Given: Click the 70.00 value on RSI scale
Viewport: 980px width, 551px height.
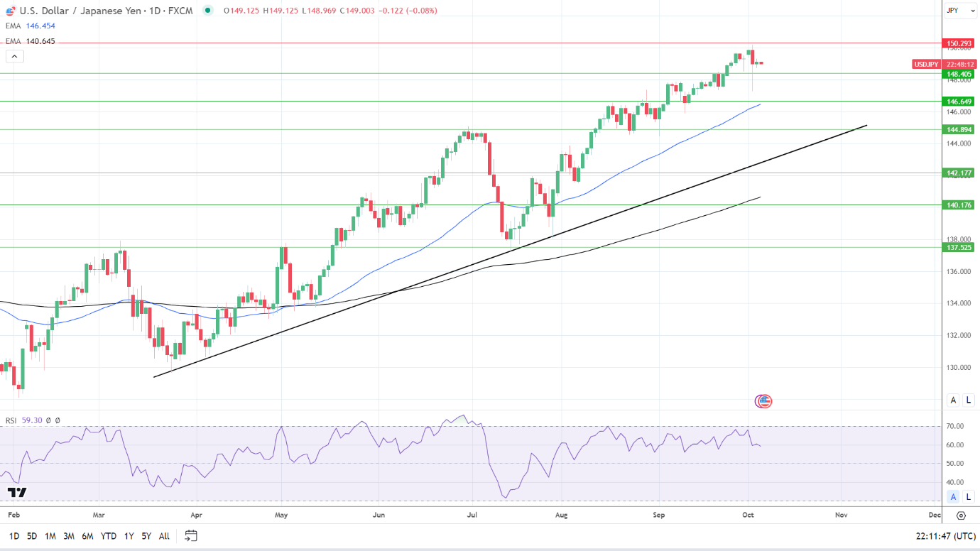Looking at the screenshot, I should coord(954,426).
